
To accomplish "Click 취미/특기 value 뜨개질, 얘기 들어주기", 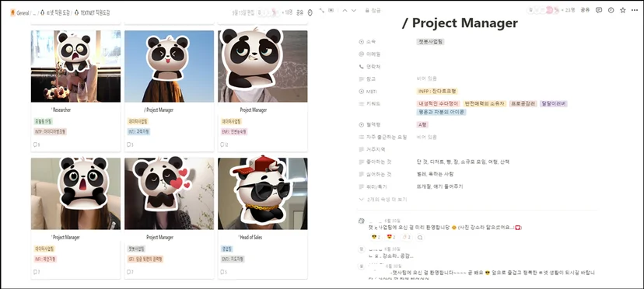I will [439, 186].
